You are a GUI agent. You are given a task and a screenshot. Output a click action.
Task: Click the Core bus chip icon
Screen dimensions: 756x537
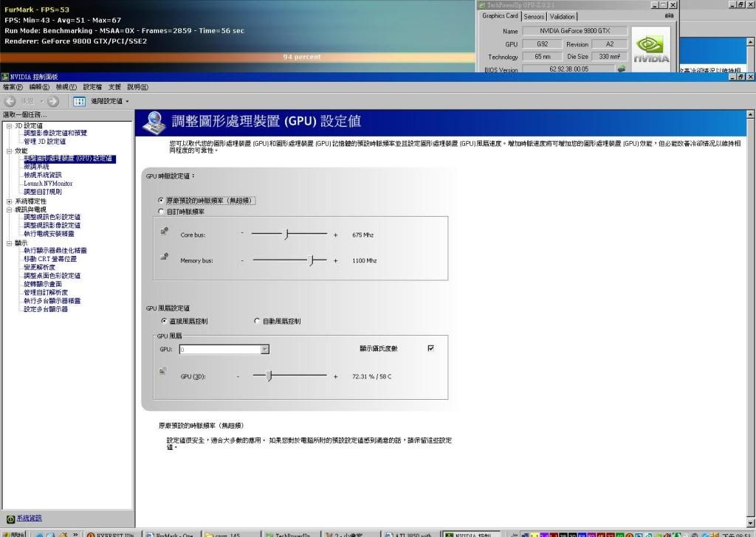click(164, 232)
